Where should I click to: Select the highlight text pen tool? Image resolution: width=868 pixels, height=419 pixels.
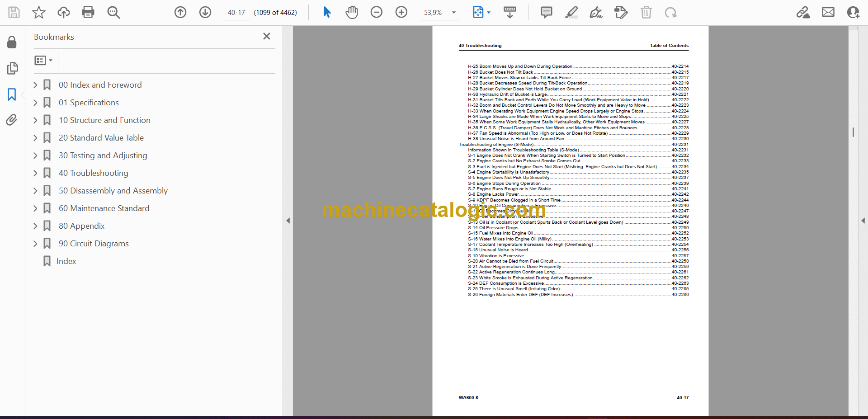(571, 12)
